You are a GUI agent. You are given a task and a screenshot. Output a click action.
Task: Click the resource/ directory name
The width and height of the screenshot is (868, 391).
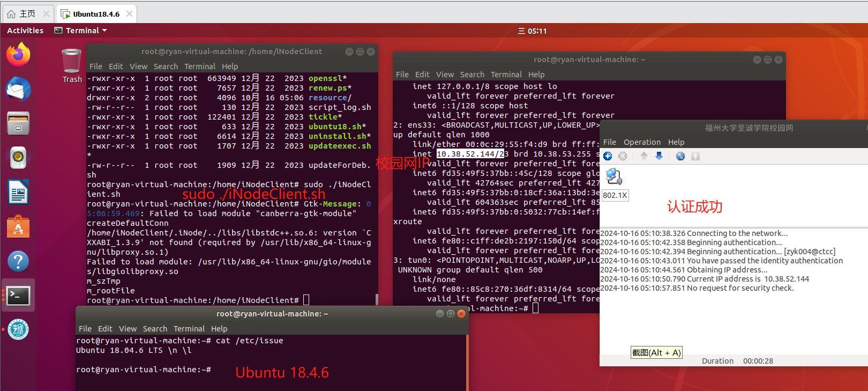coord(330,98)
